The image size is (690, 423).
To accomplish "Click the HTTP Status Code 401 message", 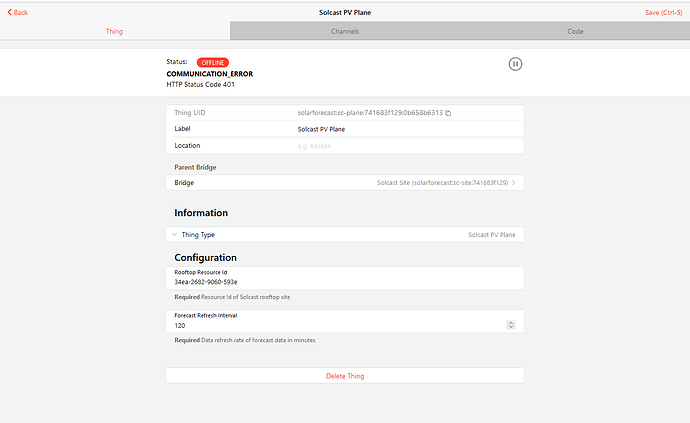I will 201,85.
